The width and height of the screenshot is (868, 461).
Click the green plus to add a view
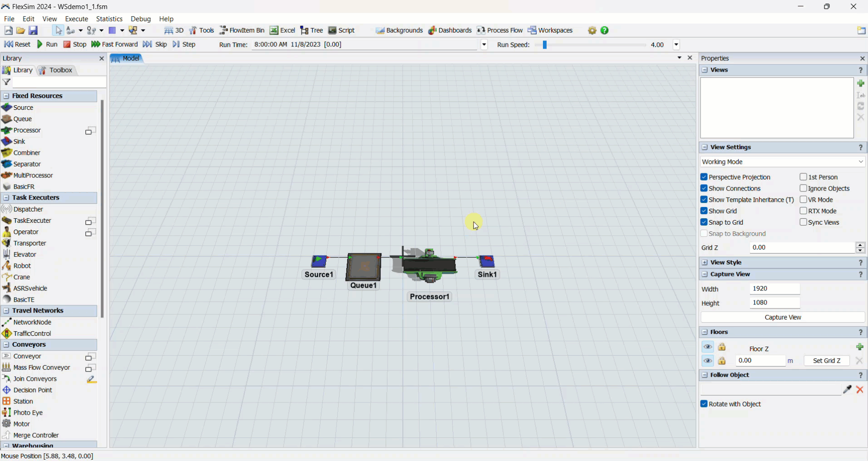pyautogui.click(x=860, y=83)
